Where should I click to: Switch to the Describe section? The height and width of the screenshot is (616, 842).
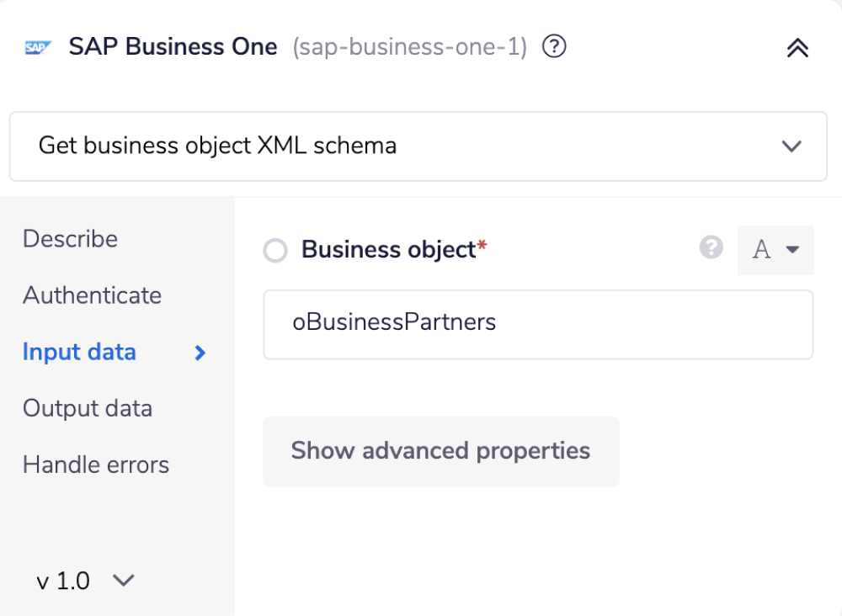pos(70,239)
